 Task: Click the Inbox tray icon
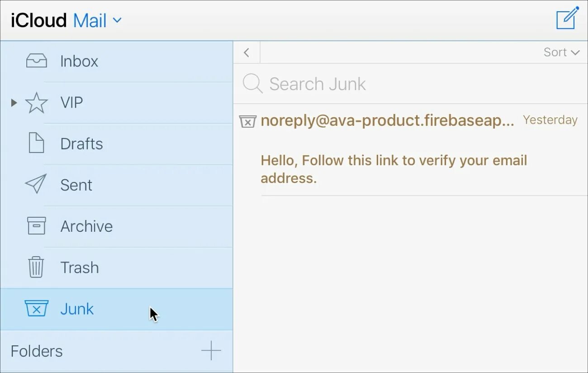pos(36,61)
